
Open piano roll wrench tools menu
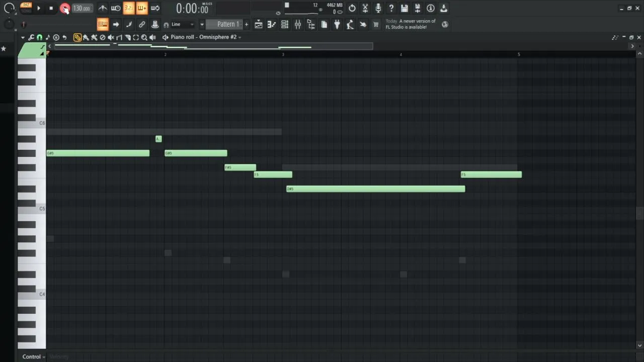pyautogui.click(x=31, y=37)
